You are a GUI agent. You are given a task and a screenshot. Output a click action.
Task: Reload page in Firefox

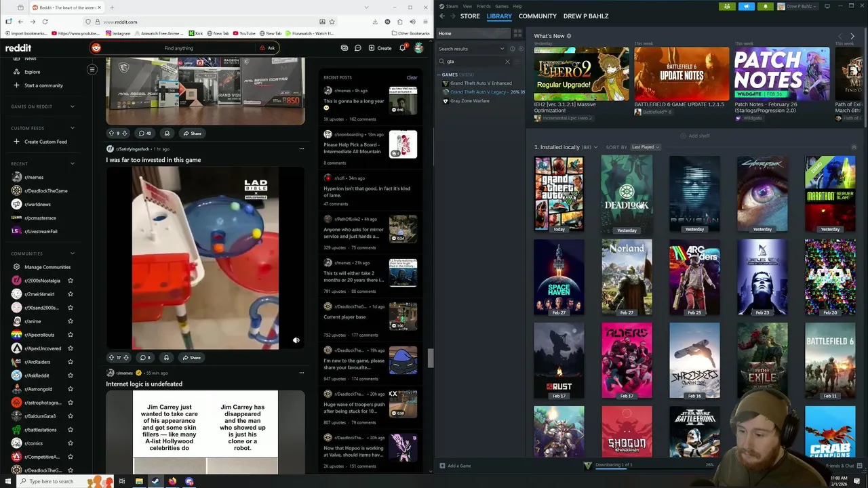point(45,22)
